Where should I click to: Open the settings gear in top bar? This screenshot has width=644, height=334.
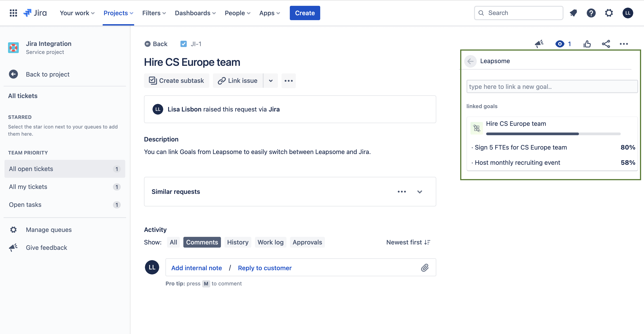(x=609, y=13)
